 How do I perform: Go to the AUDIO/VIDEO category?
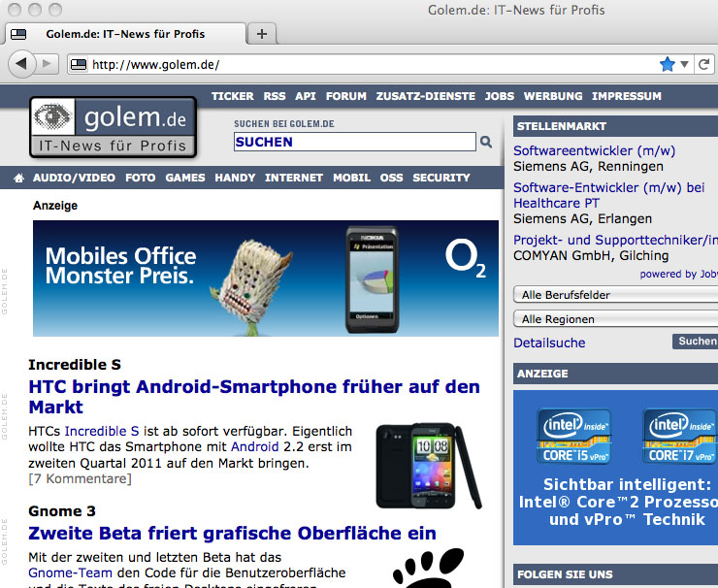click(x=74, y=178)
